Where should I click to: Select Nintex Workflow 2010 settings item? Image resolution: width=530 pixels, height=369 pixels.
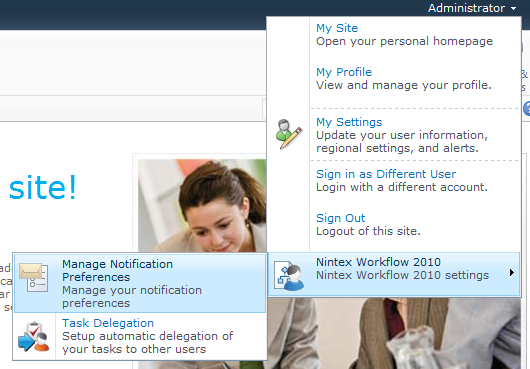[394, 274]
